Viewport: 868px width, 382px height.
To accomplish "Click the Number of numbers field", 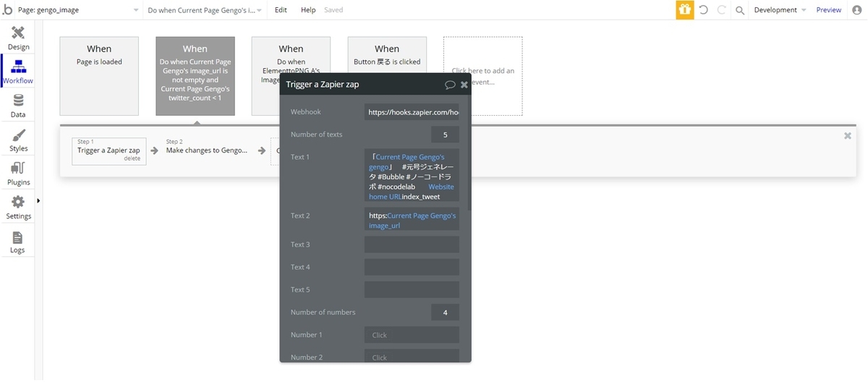I will [x=445, y=312].
